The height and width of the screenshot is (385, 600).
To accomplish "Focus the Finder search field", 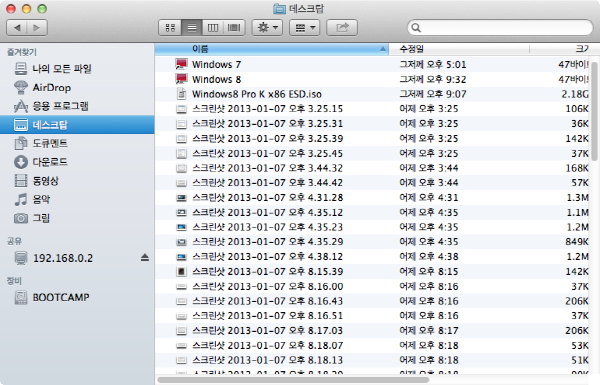I will pyautogui.click(x=500, y=28).
